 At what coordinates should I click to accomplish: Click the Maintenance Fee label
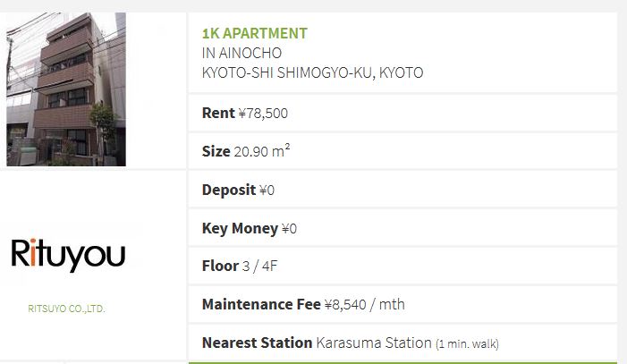click(x=261, y=304)
